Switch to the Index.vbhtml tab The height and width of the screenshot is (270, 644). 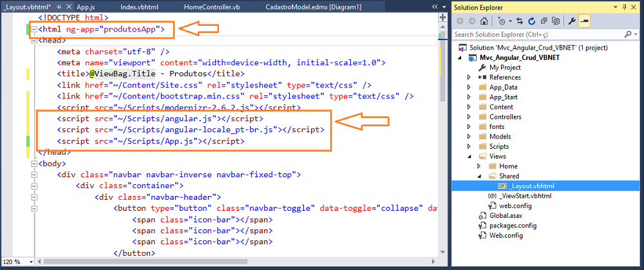(139, 7)
